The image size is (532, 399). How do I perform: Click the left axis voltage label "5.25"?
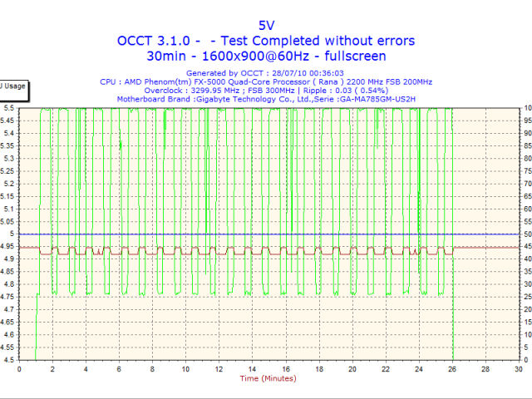coord(7,171)
